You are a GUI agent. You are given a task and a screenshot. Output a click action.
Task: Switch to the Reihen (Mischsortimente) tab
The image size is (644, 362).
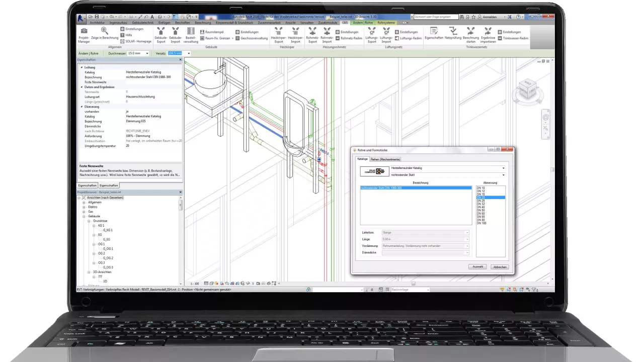pos(385,159)
